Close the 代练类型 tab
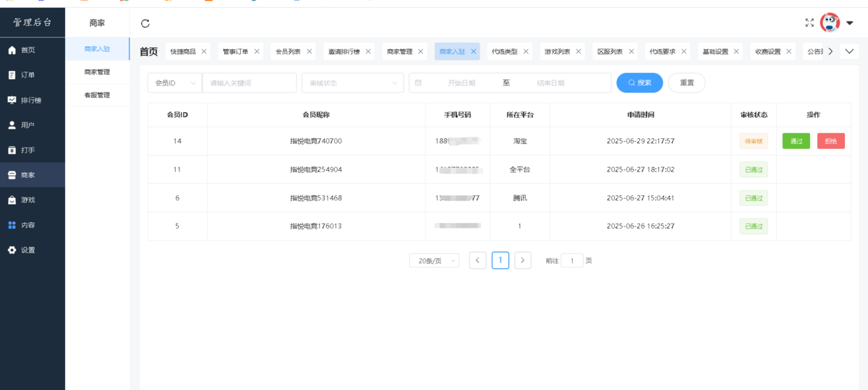This screenshot has height=390, width=868. (526, 51)
